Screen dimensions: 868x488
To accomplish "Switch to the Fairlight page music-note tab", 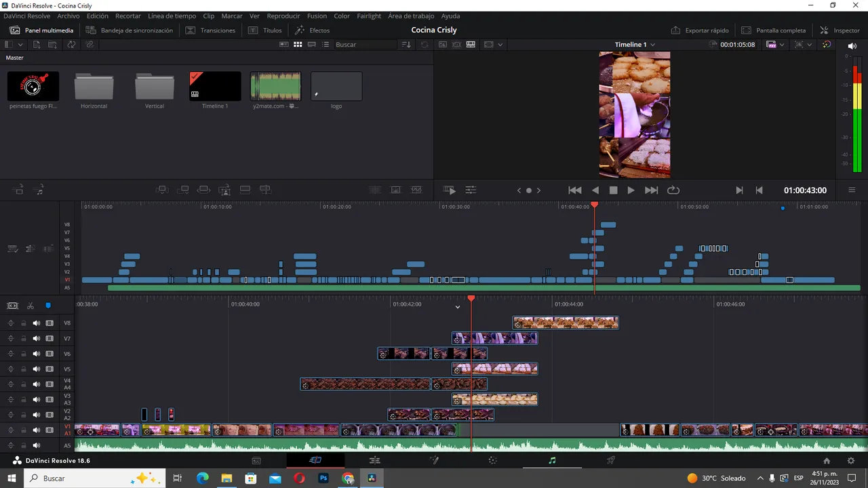I will click(x=552, y=460).
